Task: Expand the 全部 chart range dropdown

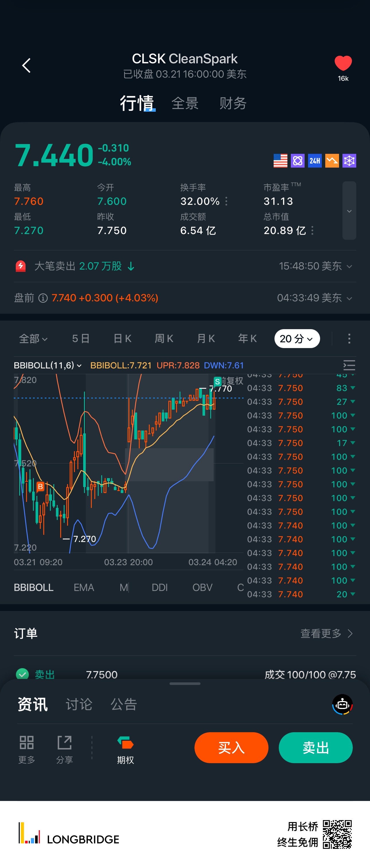Action: 33,339
